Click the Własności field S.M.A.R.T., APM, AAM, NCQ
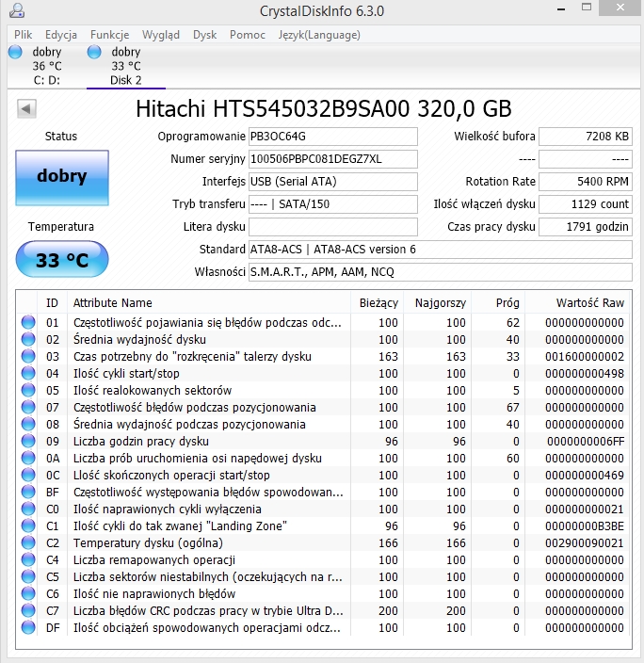 (x=441, y=272)
